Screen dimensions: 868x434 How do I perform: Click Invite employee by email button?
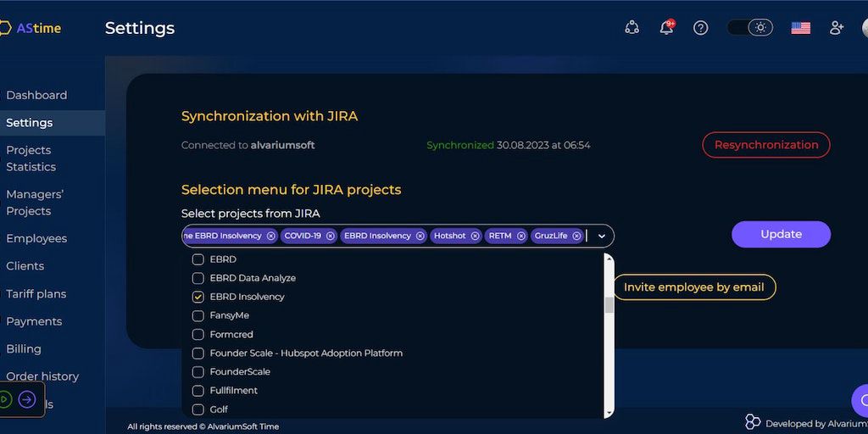click(x=693, y=287)
